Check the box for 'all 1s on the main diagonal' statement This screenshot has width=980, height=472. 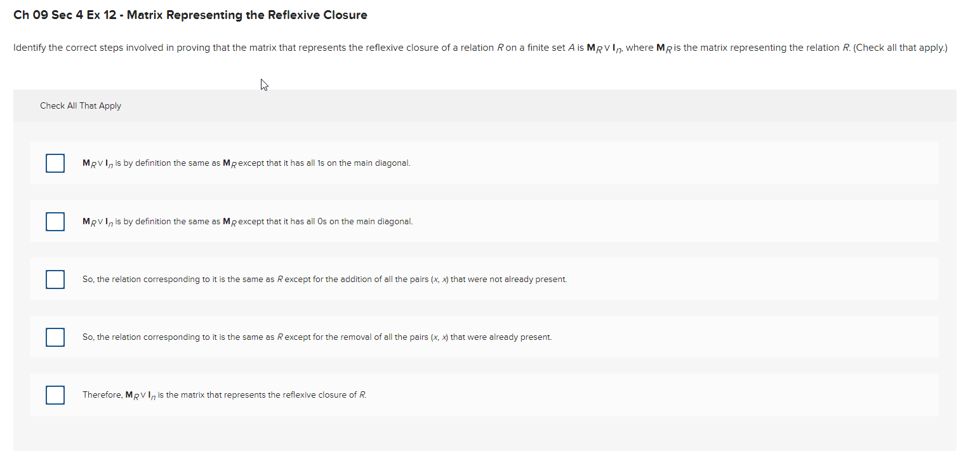click(x=55, y=163)
